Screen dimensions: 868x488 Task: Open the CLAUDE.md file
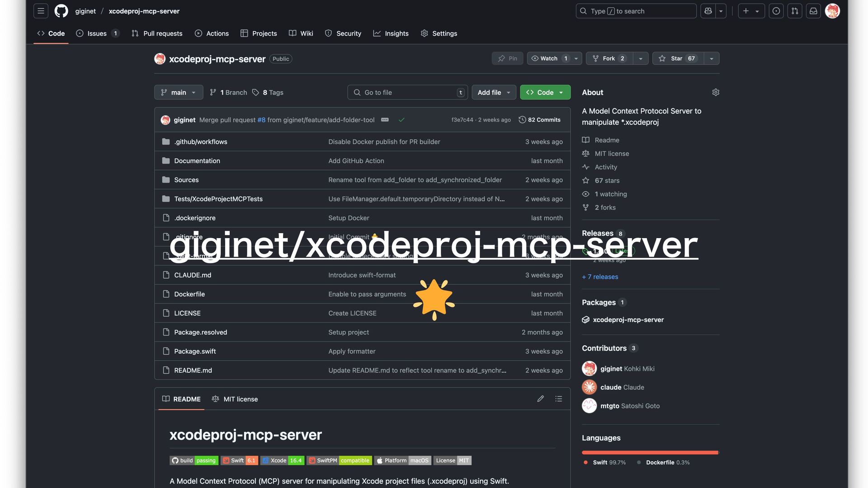coord(193,275)
